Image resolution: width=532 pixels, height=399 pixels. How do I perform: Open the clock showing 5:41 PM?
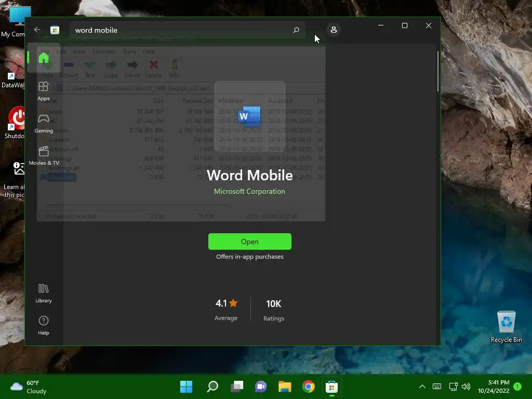point(494,387)
